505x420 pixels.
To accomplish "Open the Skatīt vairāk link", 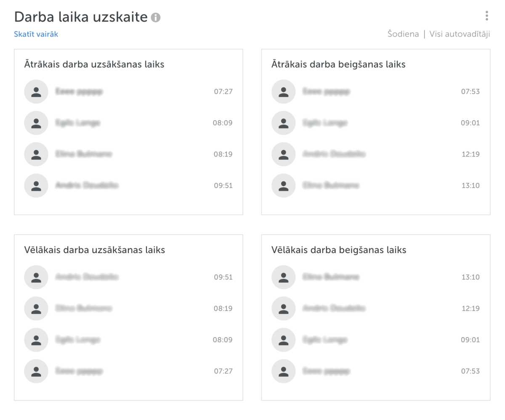I will click(x=36, y=34).
